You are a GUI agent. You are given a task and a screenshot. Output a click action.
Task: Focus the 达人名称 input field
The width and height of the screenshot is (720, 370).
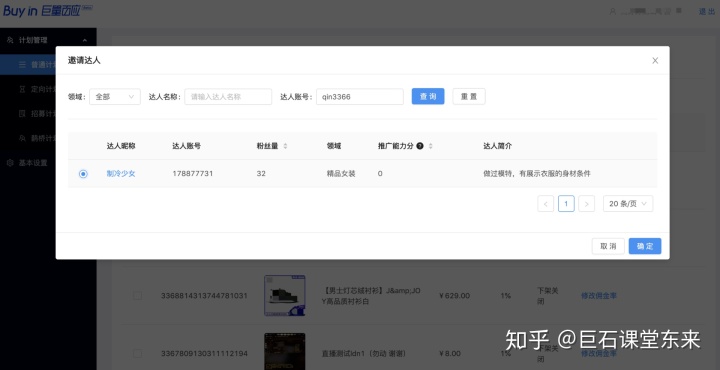[x=228, y=97]
